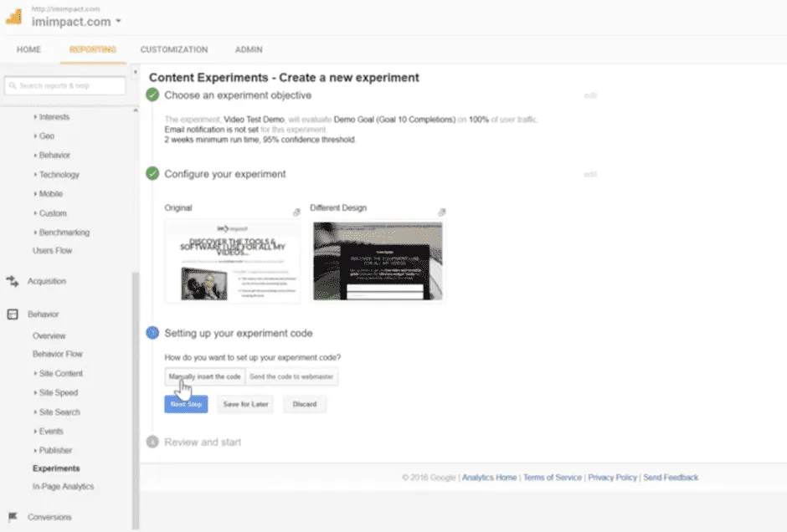
Task: Open the ADMIN tab
Action: [x=249, y=49]
